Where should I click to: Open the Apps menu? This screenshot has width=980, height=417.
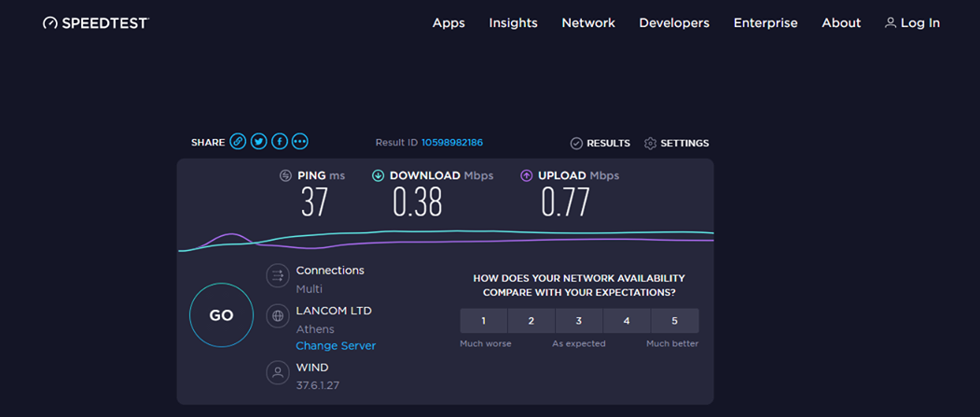tap(449, 23)
